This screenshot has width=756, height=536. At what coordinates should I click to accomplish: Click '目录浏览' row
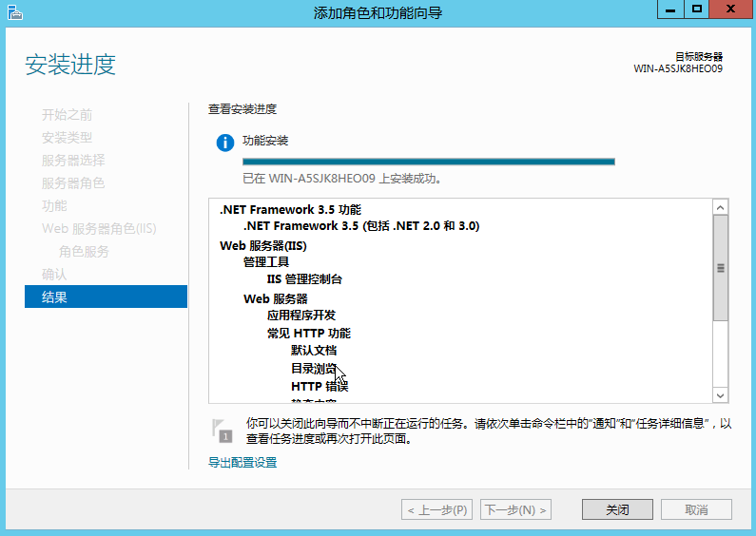click(x=314, y=369)
